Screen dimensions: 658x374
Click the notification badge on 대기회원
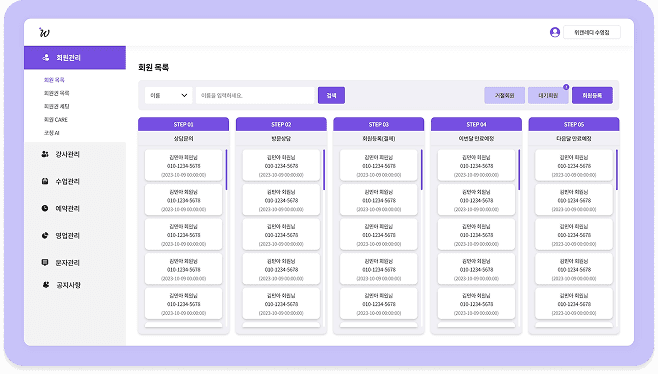point(566,87)
